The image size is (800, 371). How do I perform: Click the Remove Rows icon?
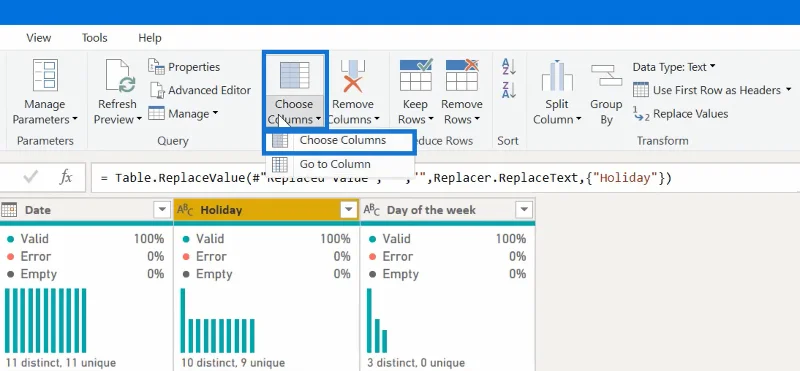click(x=462, y=76)
